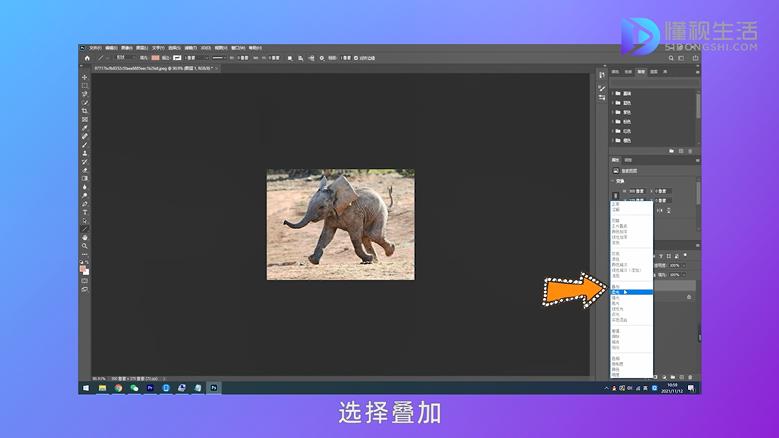The height and width of the screenshot is (438, 779).
Task: Expand the 粉色 gradient folder
Action: point(613,122)
